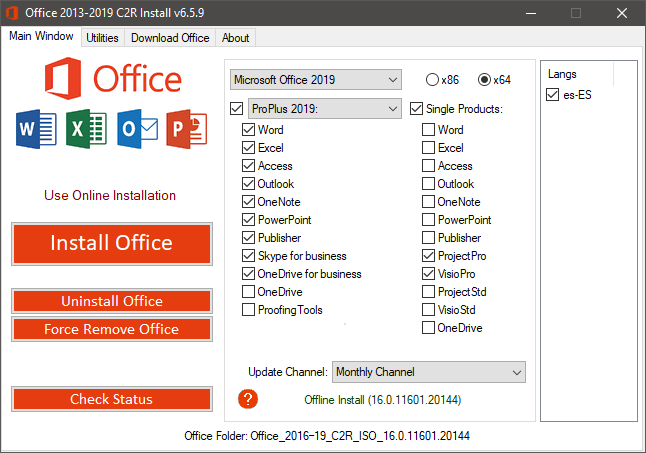Check OneDrive in ProPlus list
Image resolution: width=646 pixels, height=453 pixels.
[x=248, y=292]
